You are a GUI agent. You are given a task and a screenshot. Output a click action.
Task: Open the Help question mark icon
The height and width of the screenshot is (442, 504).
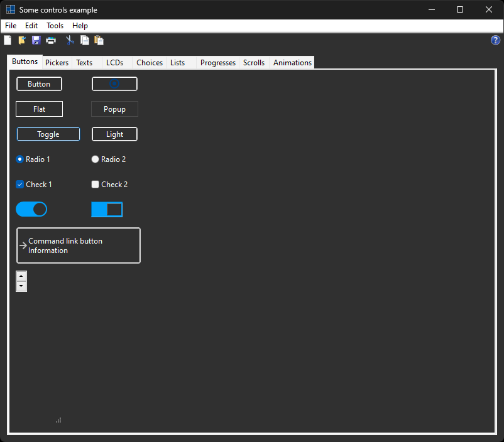[495, 40]
